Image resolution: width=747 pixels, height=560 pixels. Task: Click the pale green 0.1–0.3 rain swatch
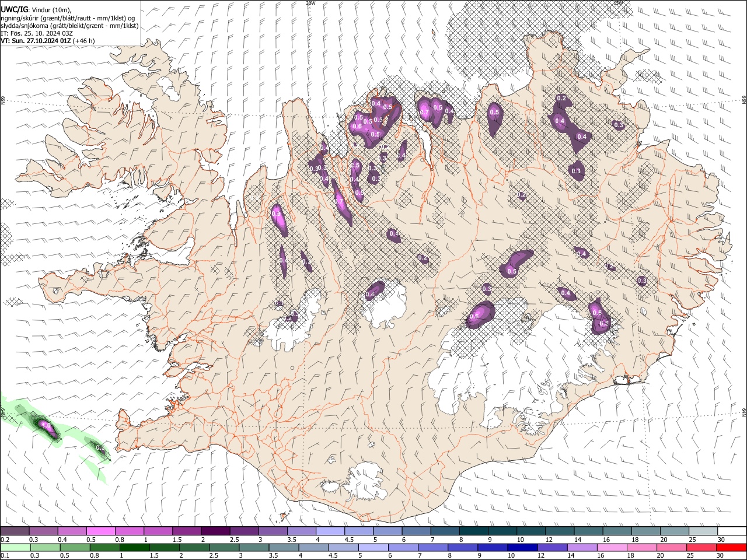point(15,547)
